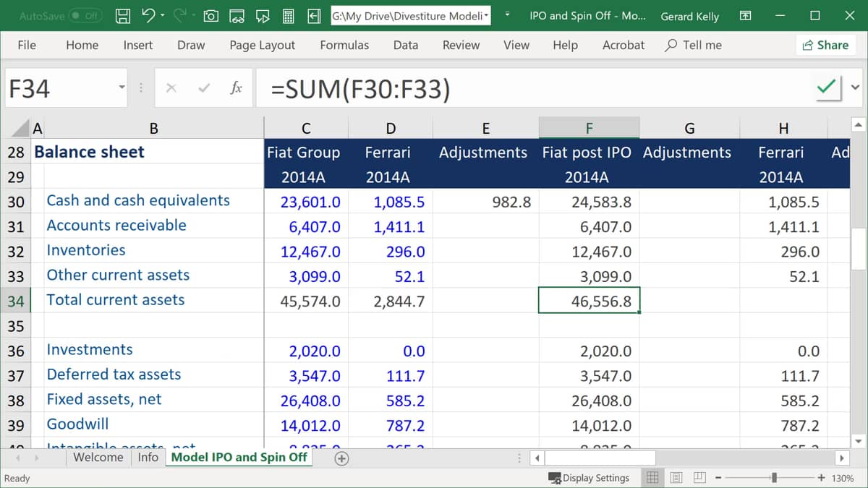Click the zoom slider handle
This screenshot has width=868, height=488.
pos(775,477)
